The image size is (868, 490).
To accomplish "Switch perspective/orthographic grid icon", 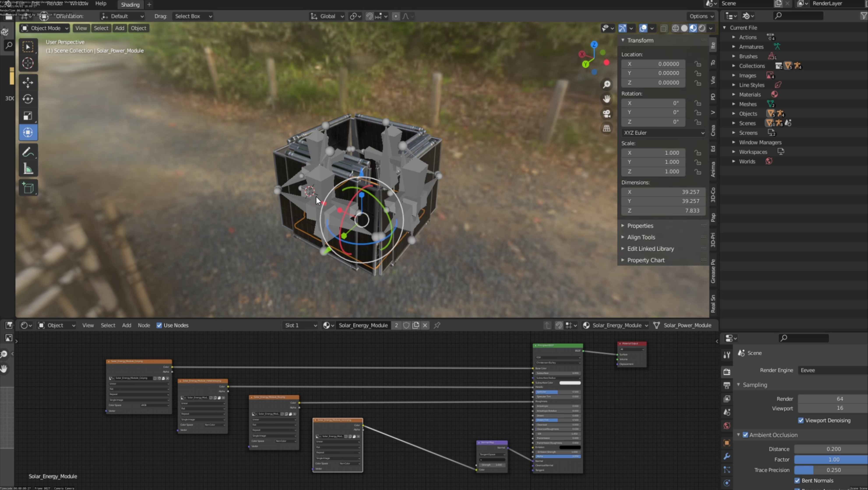I will 607,128.
